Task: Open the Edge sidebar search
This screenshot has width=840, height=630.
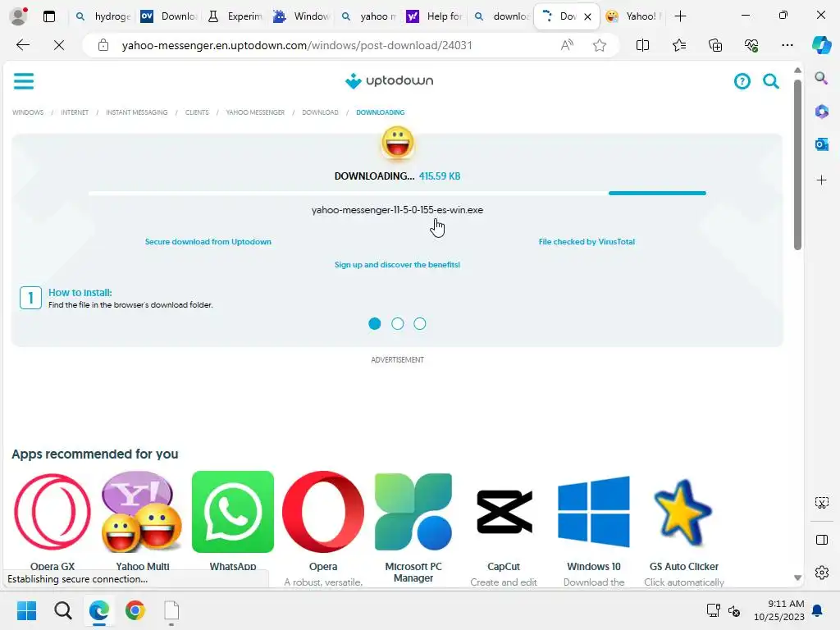Action: [821, 78]
